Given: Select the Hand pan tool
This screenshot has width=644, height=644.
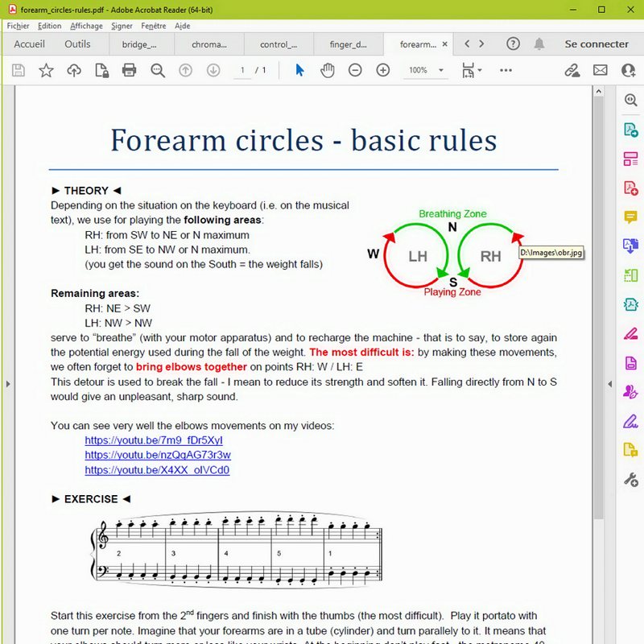Looking at the screenshot, I should tap(327, 71).
